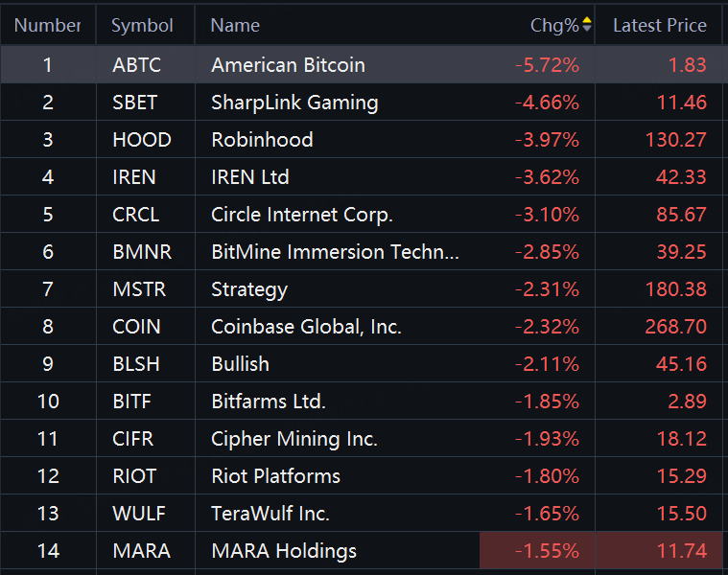Click MARA Holdings highlighted price 11.74
The height and width of the screenshot is (575, 728).
pyautogui.click(x=681, y=551)
